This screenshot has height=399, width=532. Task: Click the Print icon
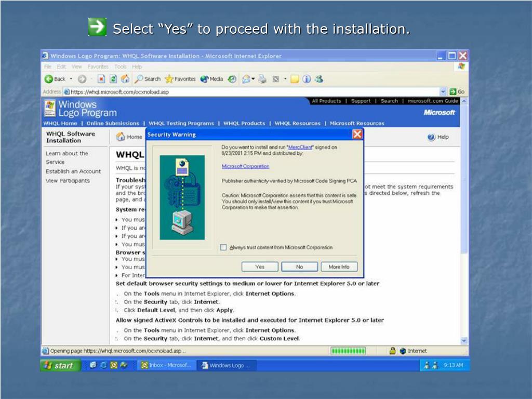pos(262,79)
